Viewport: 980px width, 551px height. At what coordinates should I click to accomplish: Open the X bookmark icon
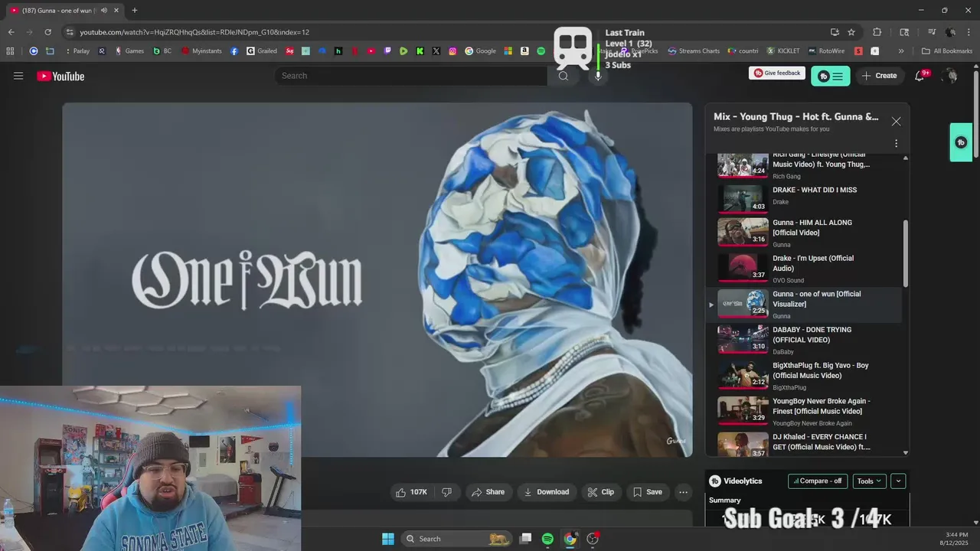tap(436, 51)
